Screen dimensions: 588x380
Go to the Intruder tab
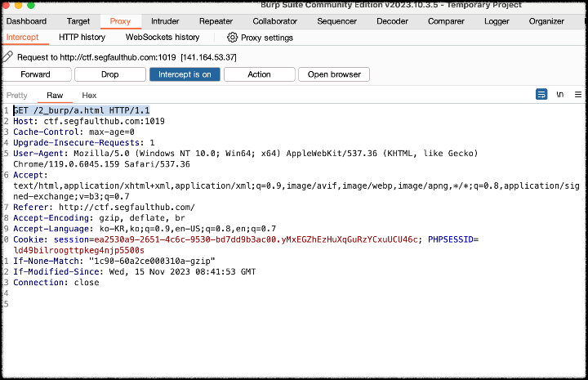pyautogui.click(x=165, y=21)
